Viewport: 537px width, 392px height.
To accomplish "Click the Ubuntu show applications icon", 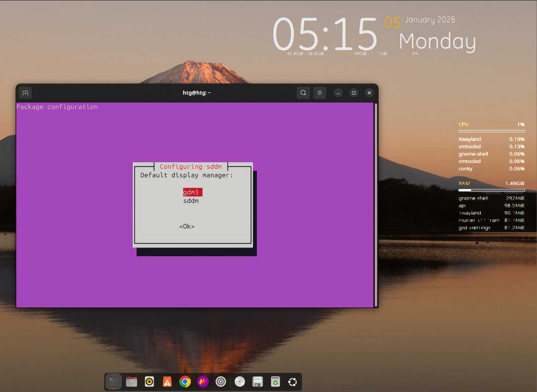I will click(293, 382).
